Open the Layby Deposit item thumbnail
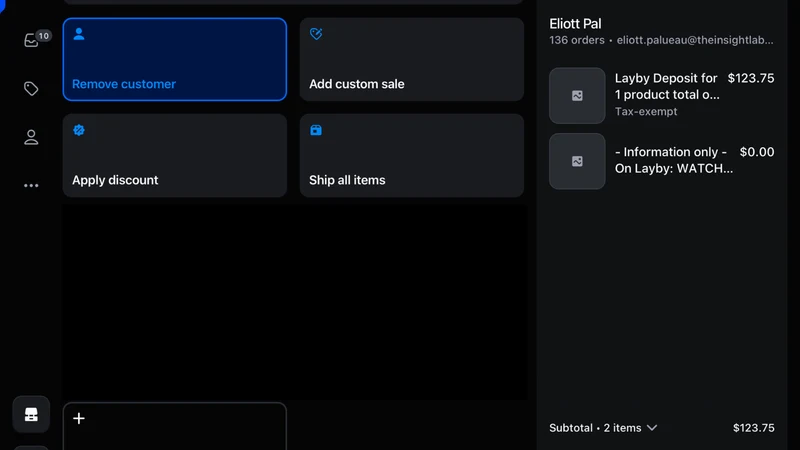The image size is (800, 450). click(x=577, y=95)
